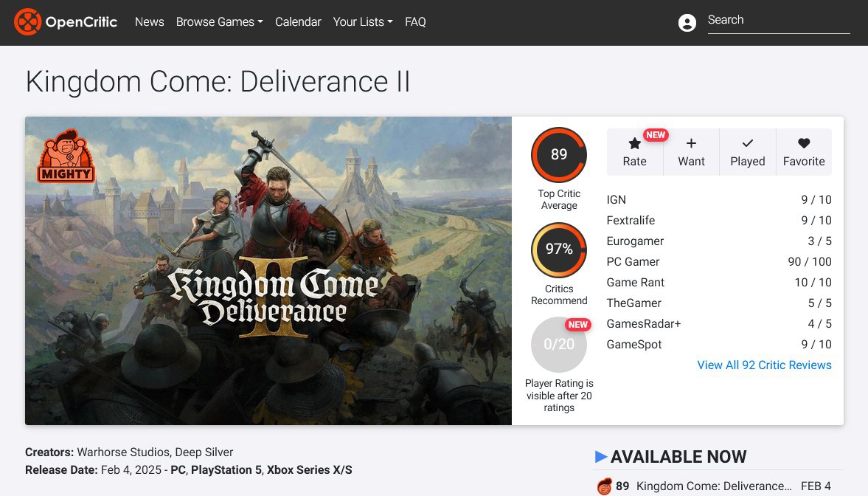This screenshot has height=496, width=868.
Task: Click the Mighty rating badge
Action: pyautogui.click(x=66, y=156)
